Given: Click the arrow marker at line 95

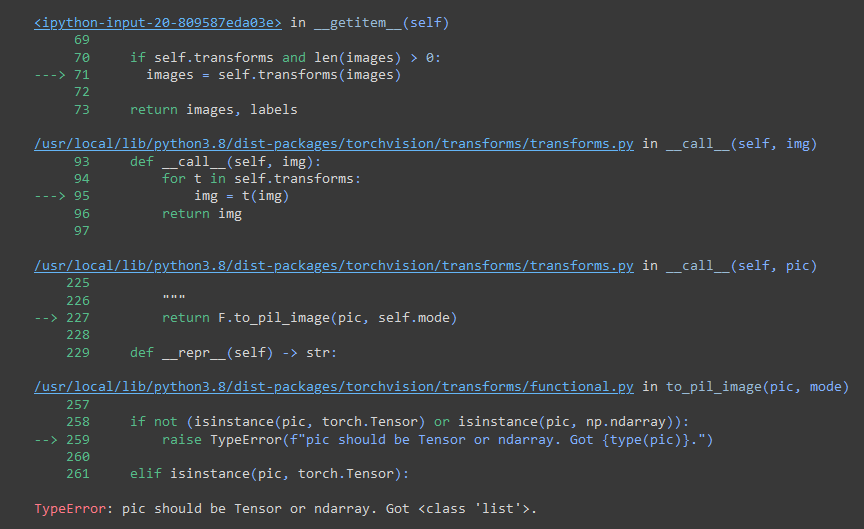Looking at the screenshot, I should (49, 196).
